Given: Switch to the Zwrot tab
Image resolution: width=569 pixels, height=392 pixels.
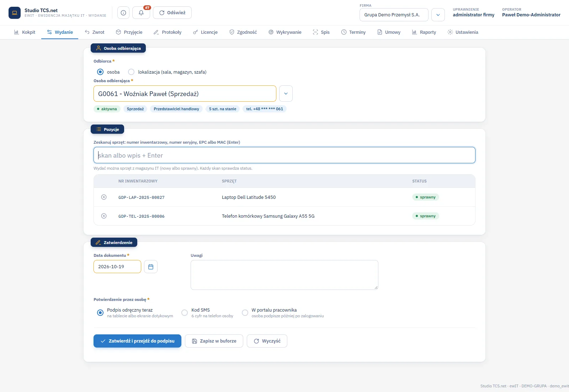Looking at the screenshot, I should (95, 32).
